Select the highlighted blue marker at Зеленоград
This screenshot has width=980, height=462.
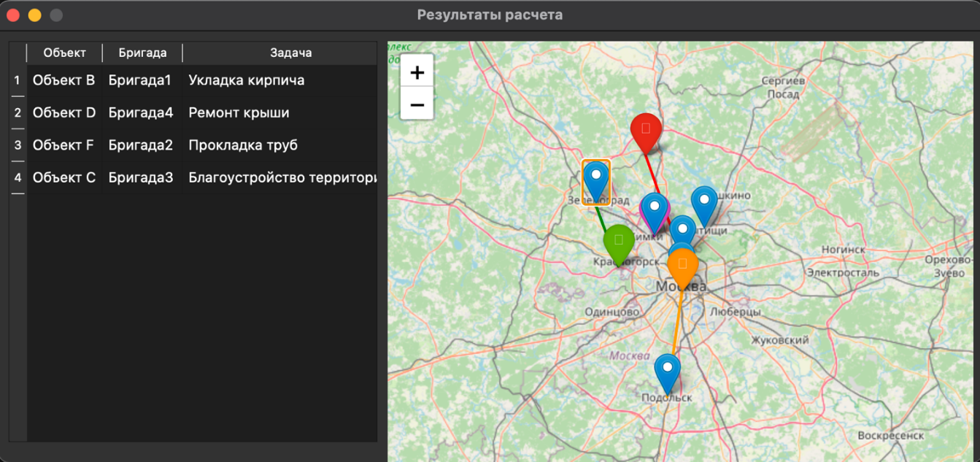596,179
